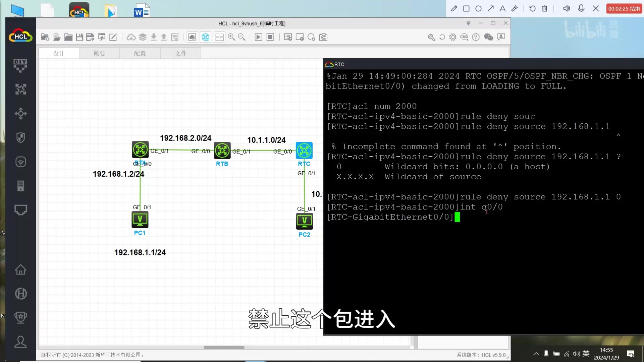Switch to the 概要 tab
This screenshot has height=362, width=644.
click(99, 53)
